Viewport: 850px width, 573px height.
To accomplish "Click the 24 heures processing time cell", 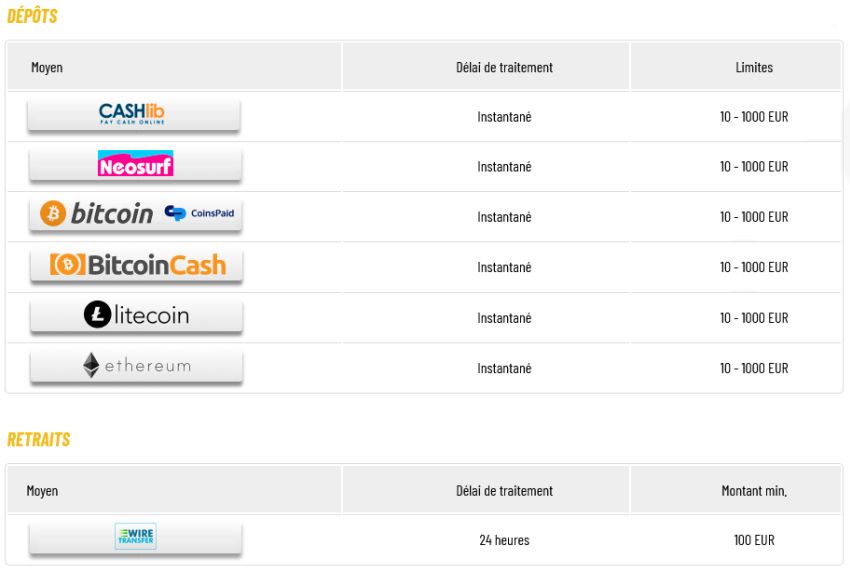I will (x=504, y=540).
